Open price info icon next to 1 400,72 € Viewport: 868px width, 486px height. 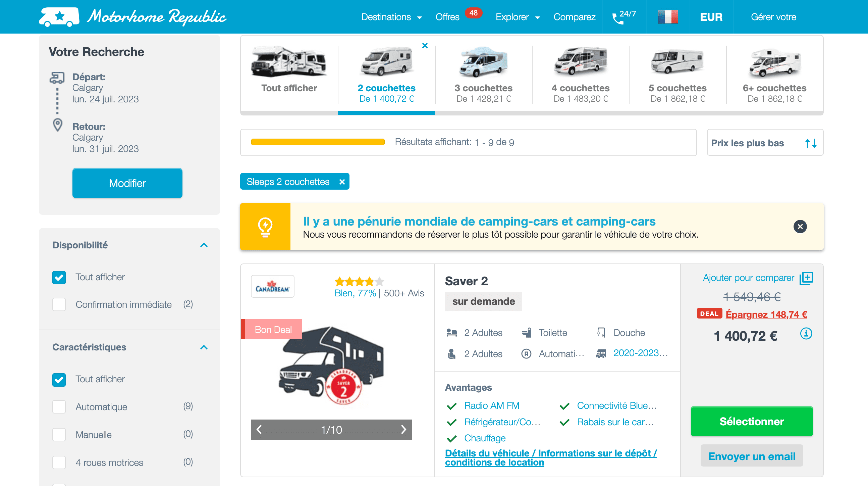pos(806,334)
